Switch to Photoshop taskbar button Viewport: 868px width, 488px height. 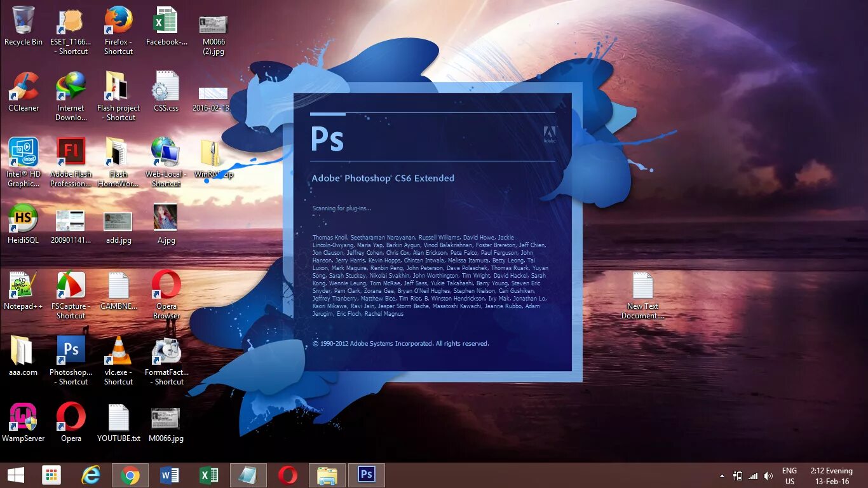367,475
